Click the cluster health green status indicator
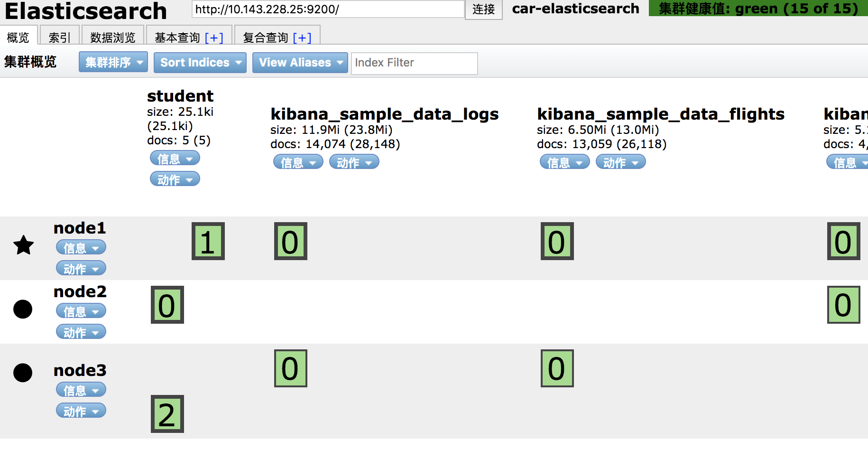 tap(758, 9)
